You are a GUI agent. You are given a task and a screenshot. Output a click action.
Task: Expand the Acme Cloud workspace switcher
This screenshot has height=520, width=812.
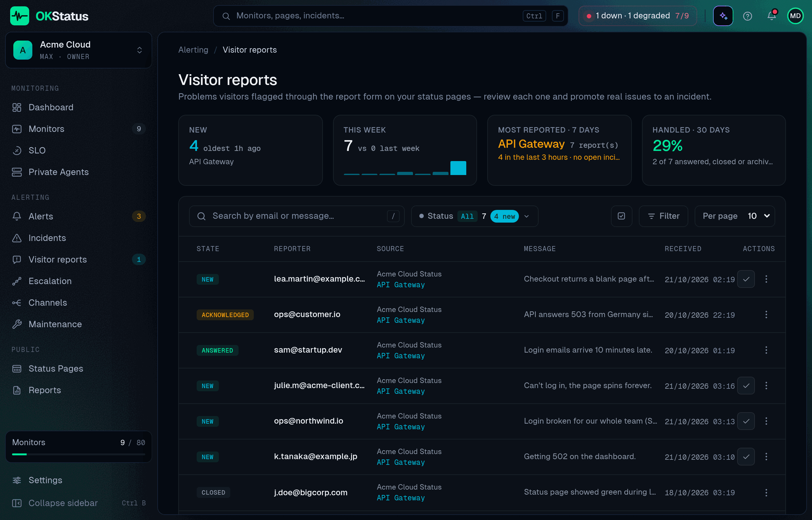pyautogui.click(x=79, y=50)
